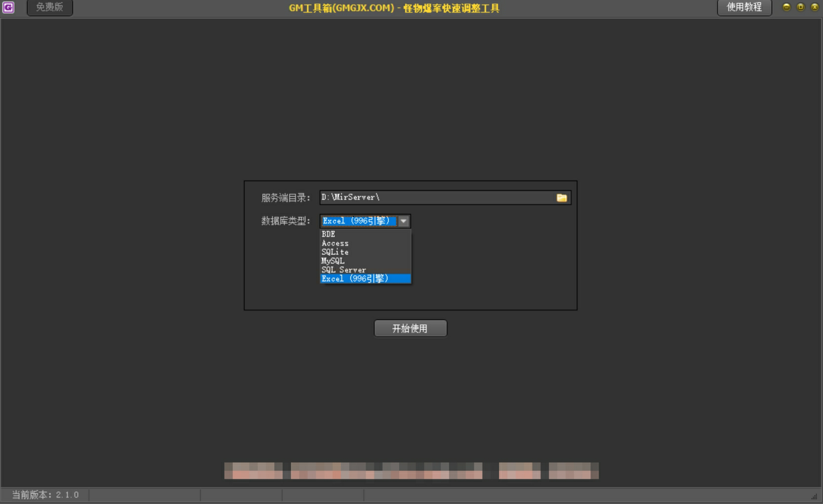Maximize the window with middle button

801,7
